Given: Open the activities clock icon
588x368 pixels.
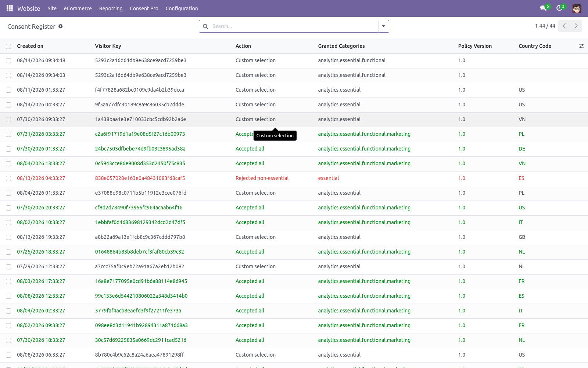Looking at the screenshot, I should (559, 8).
